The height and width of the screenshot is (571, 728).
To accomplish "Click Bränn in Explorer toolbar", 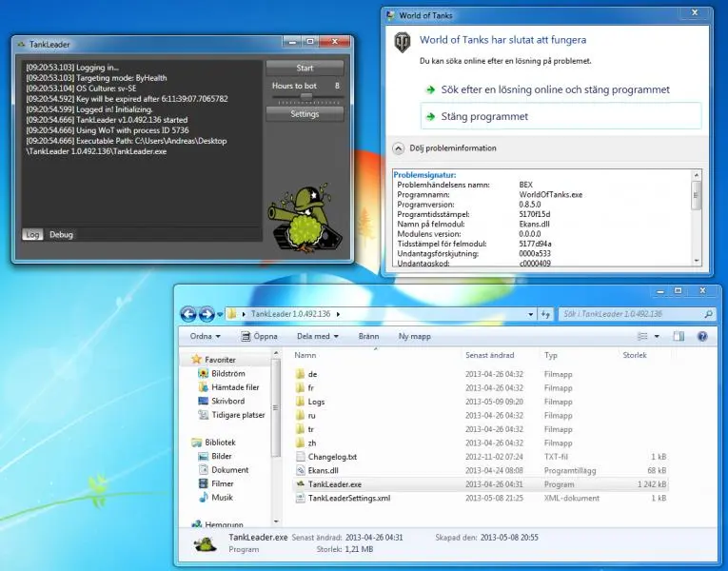I will [x=368, y=336].
